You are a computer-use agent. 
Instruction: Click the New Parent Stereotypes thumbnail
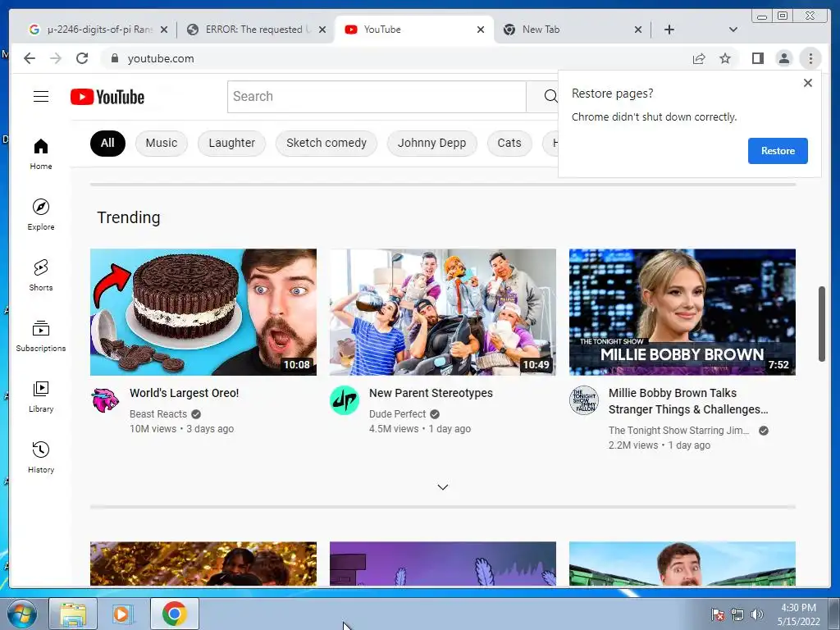pyautogui.click(x=442, y=312)
